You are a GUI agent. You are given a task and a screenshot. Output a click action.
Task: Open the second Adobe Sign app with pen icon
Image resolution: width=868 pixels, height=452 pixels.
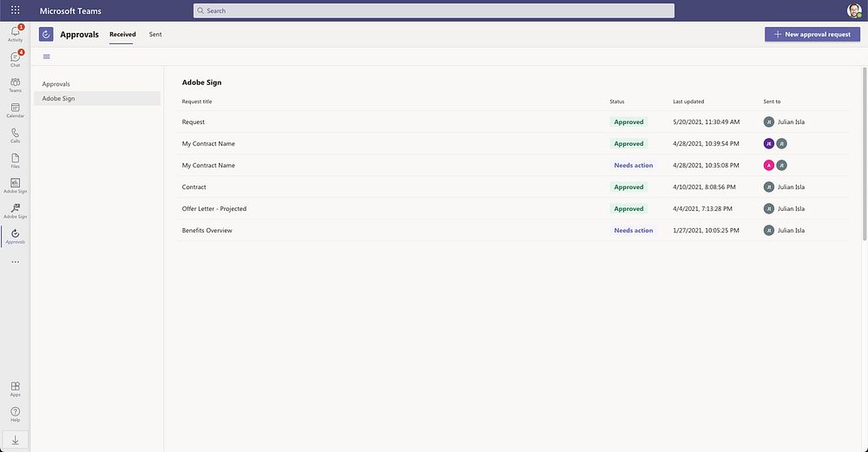pyautogui.click(x=15, y=212)
